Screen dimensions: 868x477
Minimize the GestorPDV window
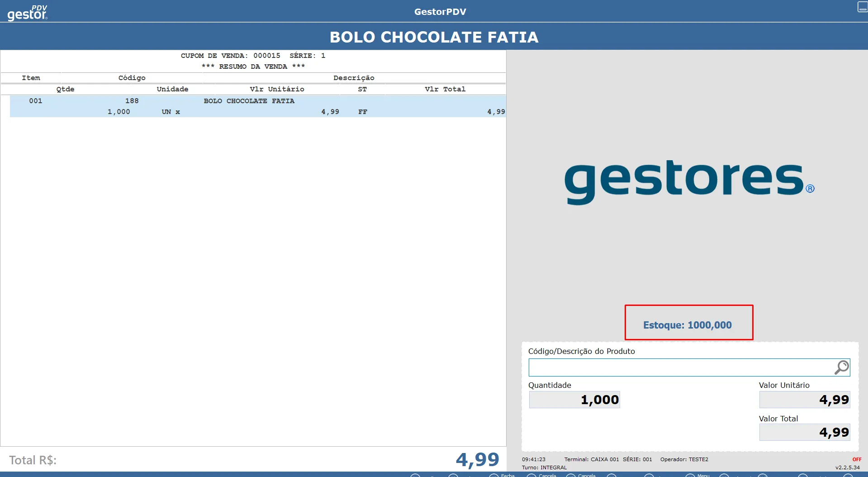(862, 7)
